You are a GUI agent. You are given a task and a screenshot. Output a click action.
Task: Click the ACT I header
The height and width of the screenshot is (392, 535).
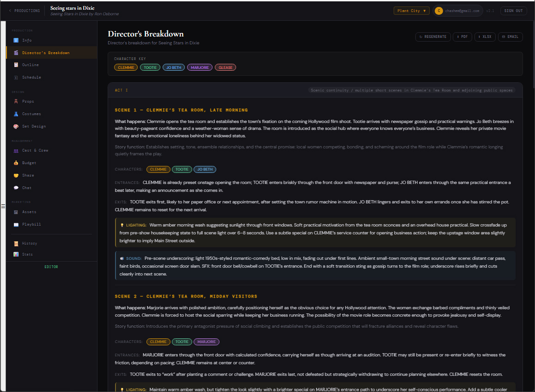(121, 91)
